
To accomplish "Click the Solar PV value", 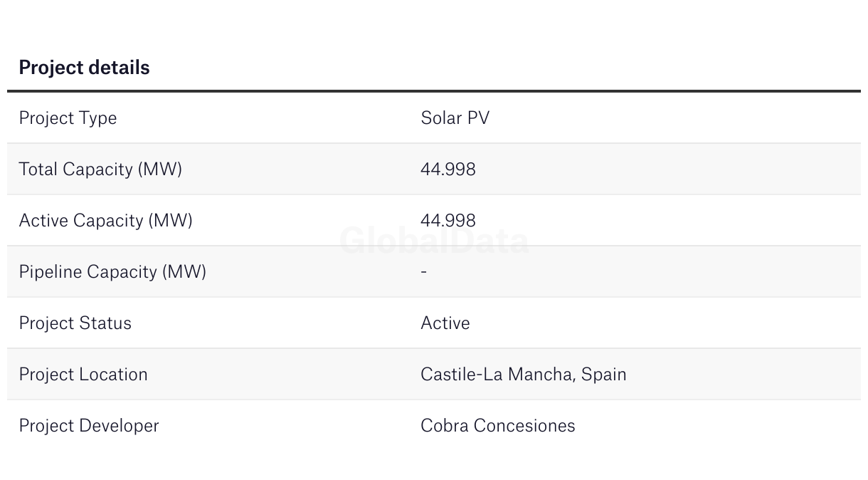I will 455,118.
